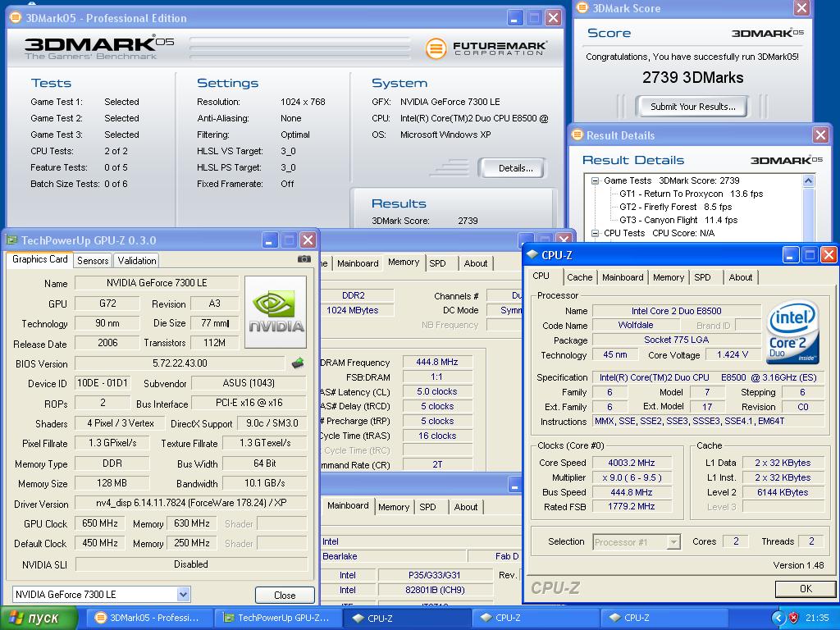Click the NVIDIA SLI Disabled field
The image size is (840, 630).
tap(191, 564)
